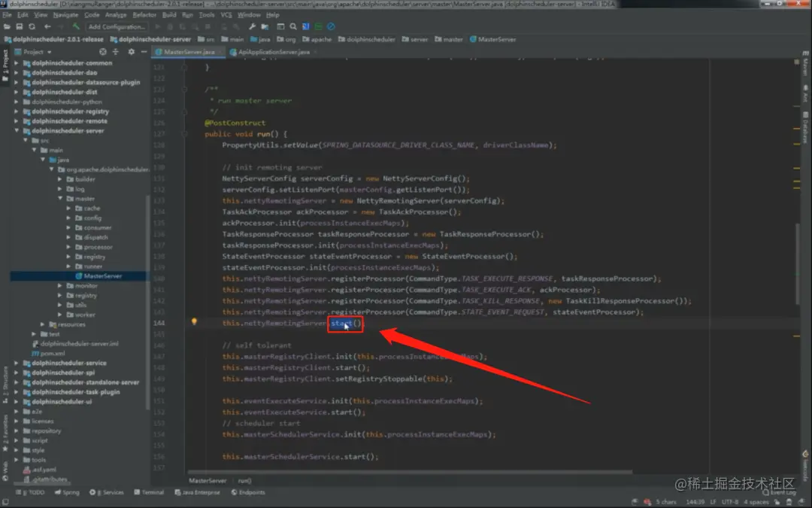812x508 pixels.
Task: Open Add Configuration dropdown
Action: 117,26
